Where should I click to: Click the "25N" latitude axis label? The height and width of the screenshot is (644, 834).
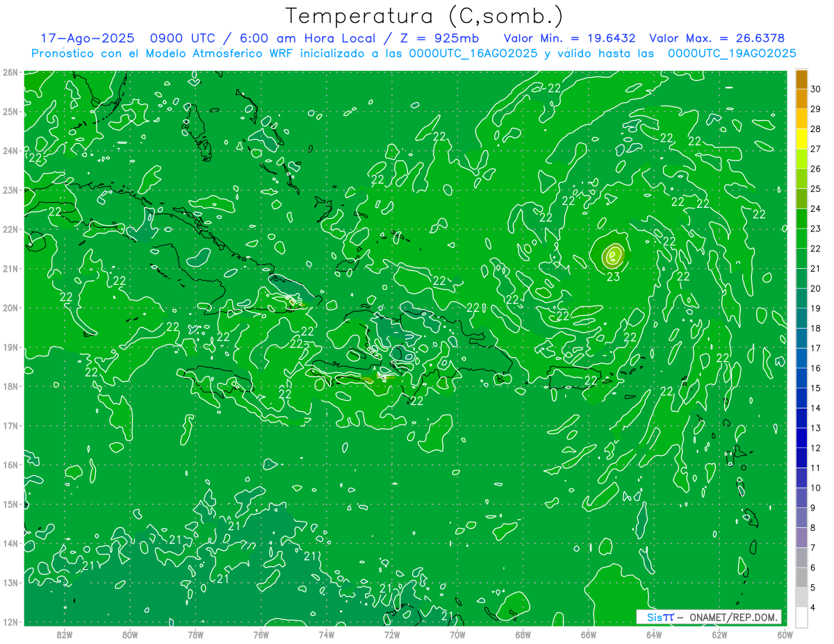tap(10, 112)
